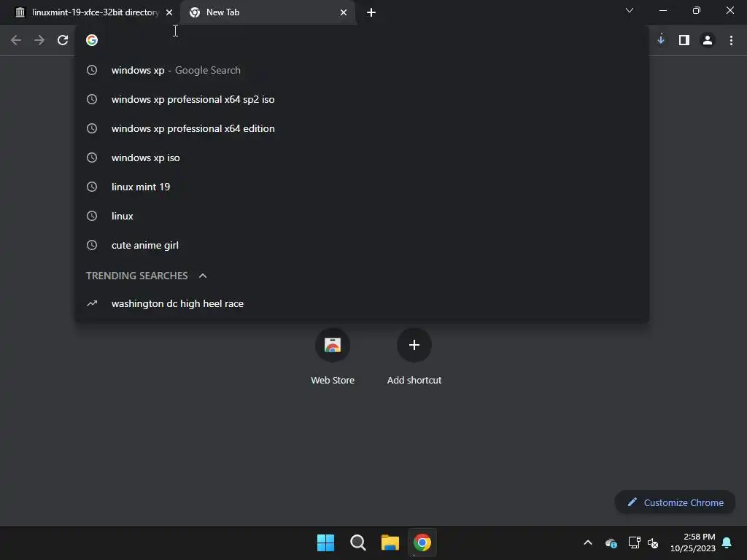Go back using the back arrow

[x=16, y=40]
